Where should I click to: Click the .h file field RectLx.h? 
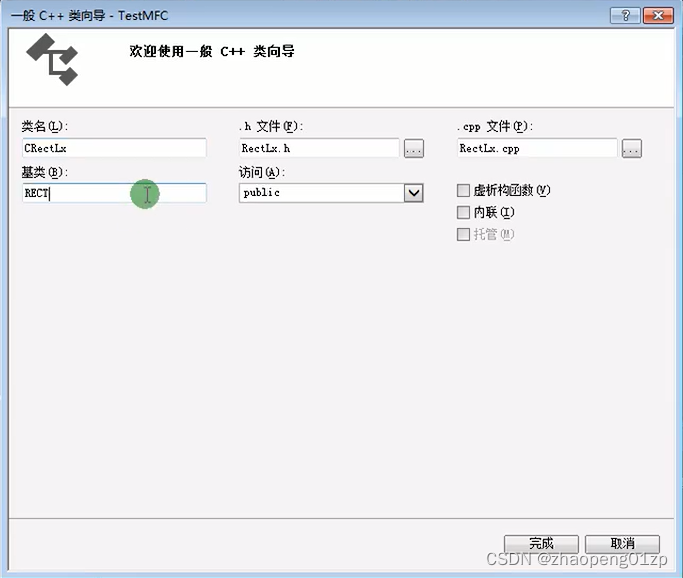(x=319, y=148)
